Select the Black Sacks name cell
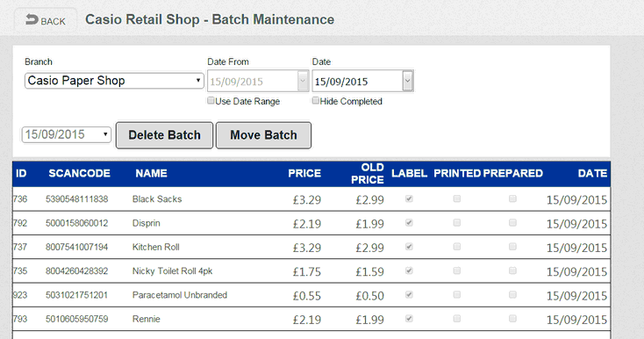The width and height of the screenshot is (644, 339). tap(157, 199)
